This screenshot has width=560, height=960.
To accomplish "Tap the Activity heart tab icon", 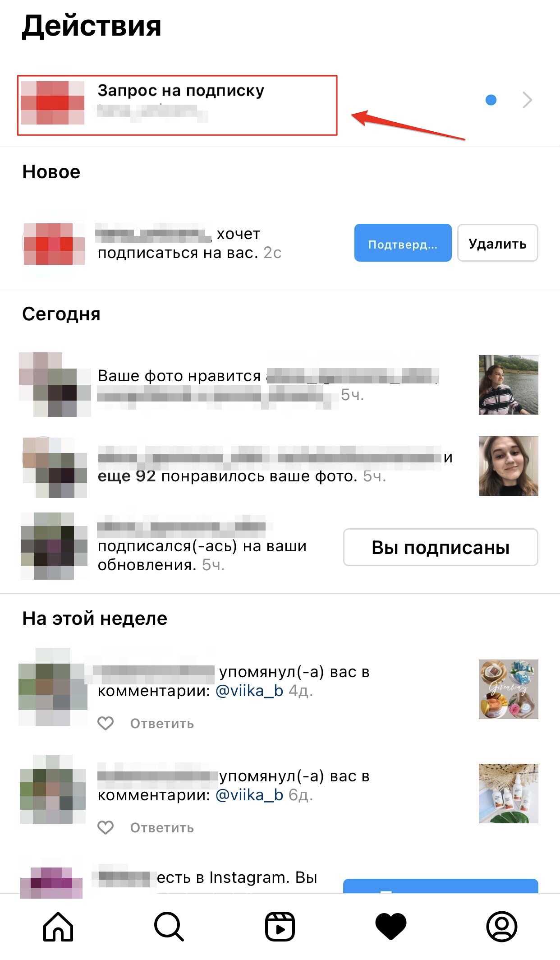I will [x=391, y=927].
